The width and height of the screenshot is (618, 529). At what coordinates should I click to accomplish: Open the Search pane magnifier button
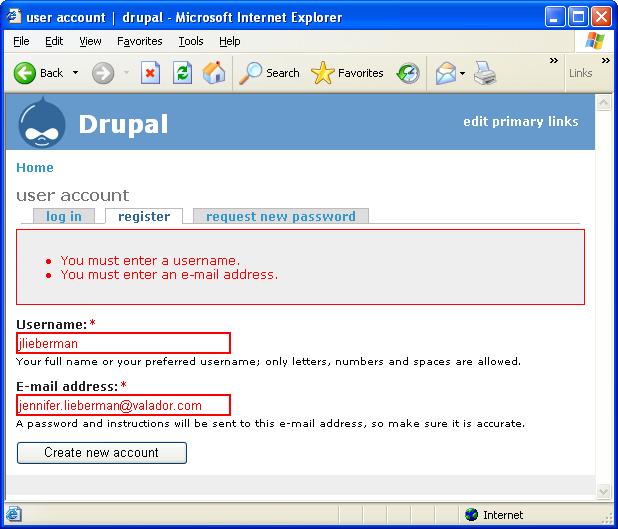click(x=269, y=73)
